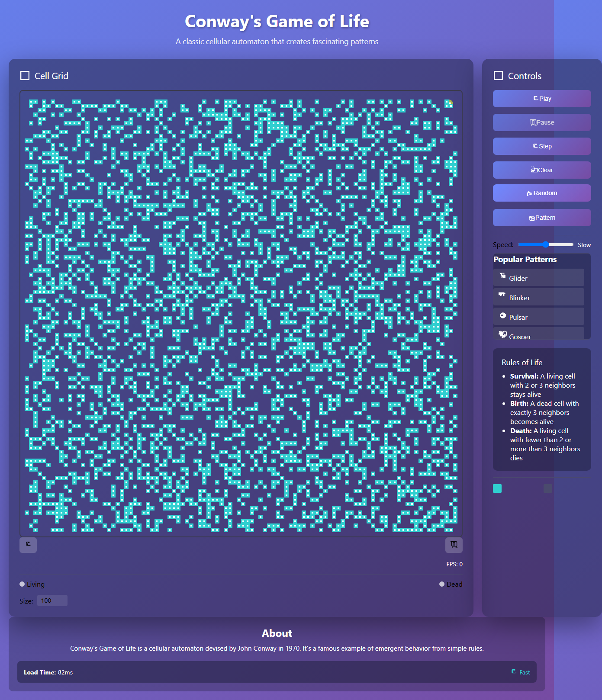Choose the Pulsar pattern
This screenshot has width=602, height=700.
[539, 317]
